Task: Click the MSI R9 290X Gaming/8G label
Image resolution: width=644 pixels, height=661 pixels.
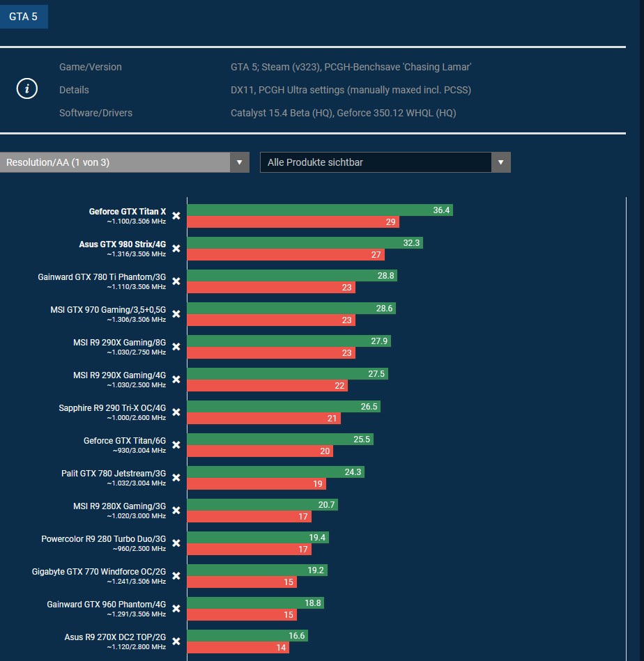Action: coord(119,342)
